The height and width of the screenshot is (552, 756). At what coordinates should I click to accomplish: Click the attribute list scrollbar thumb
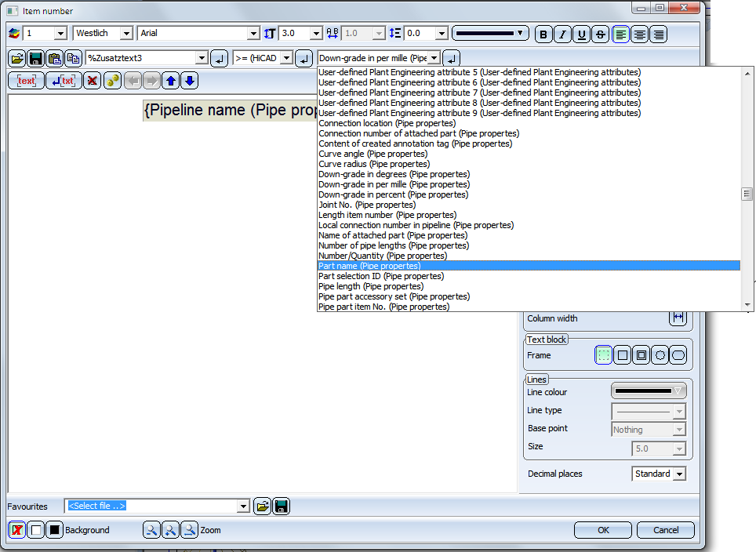click(x=747, y=194)
